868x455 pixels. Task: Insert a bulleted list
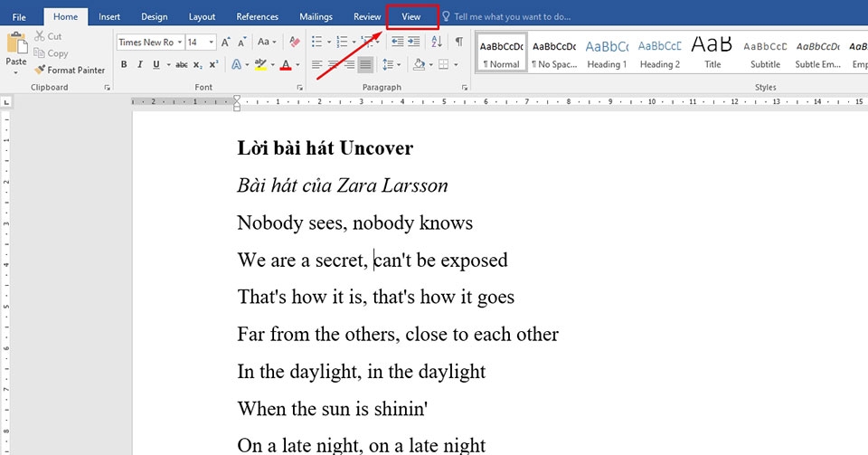[316, 42]
